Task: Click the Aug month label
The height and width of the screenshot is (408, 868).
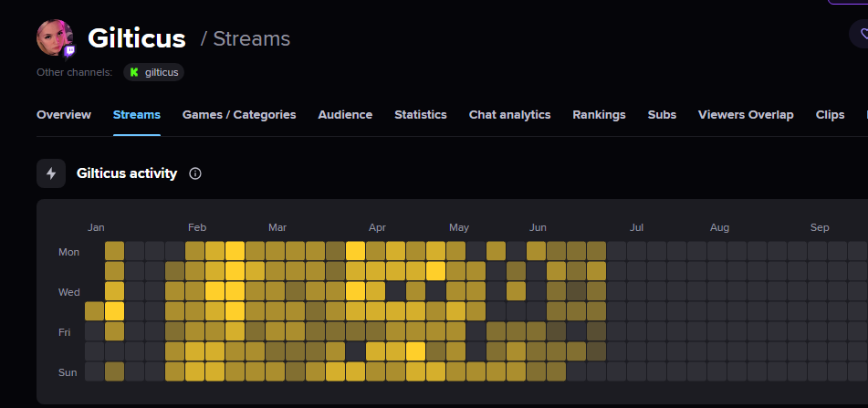Action: [719, 227]
